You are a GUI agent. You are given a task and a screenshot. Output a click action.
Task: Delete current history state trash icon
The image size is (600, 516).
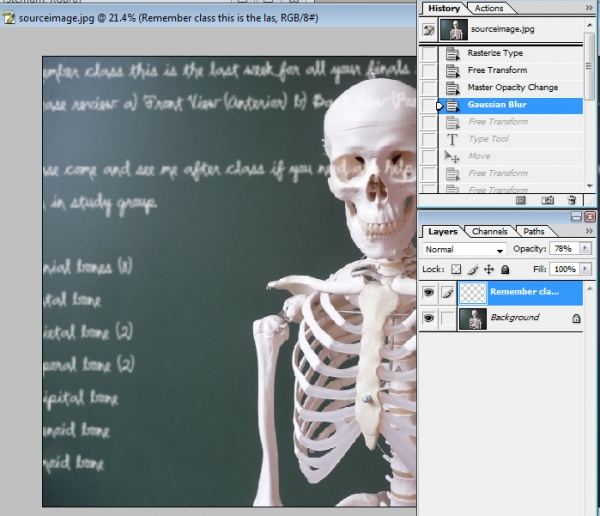[x=572, y=200]
